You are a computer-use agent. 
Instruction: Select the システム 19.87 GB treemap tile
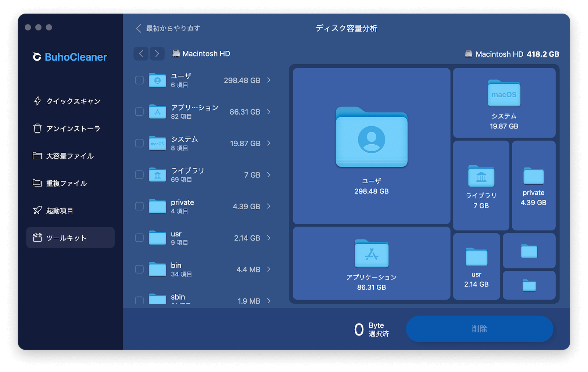pyautogui.click(x=504, y=103)
